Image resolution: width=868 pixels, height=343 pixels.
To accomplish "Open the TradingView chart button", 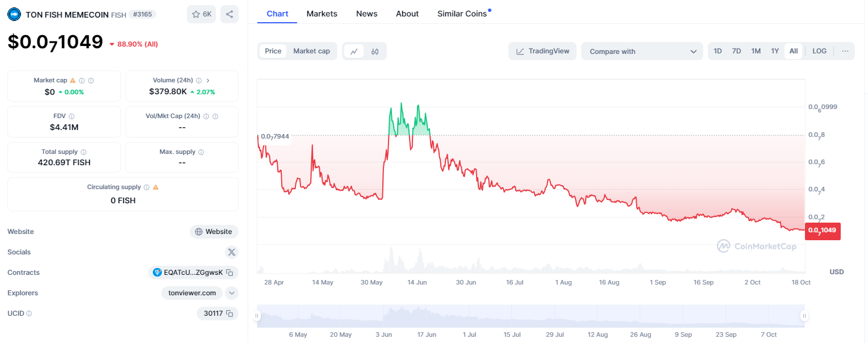I will (542, 51).
